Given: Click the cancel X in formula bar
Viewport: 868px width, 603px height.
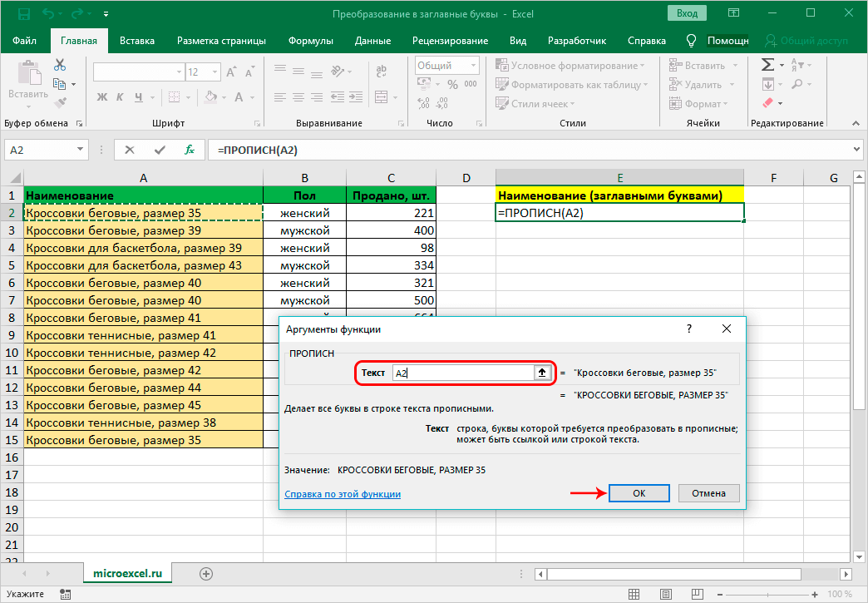Looking at the screenshot, I should point(130,150).
